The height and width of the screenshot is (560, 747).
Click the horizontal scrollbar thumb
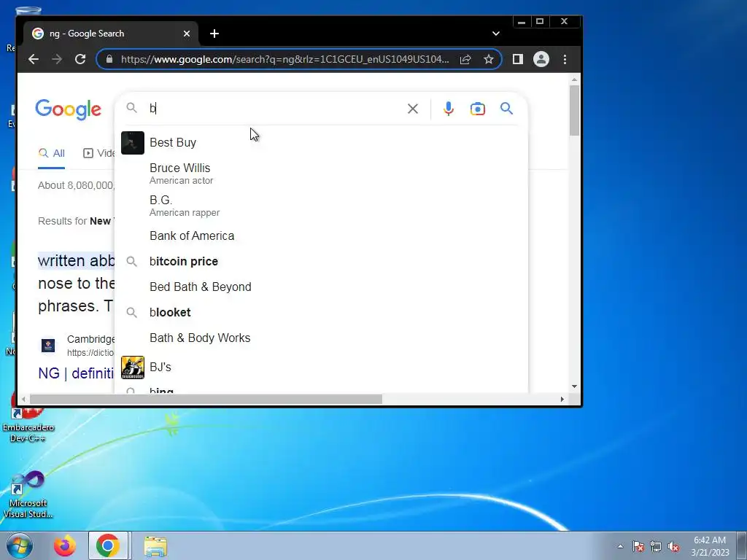pos(206,399)
